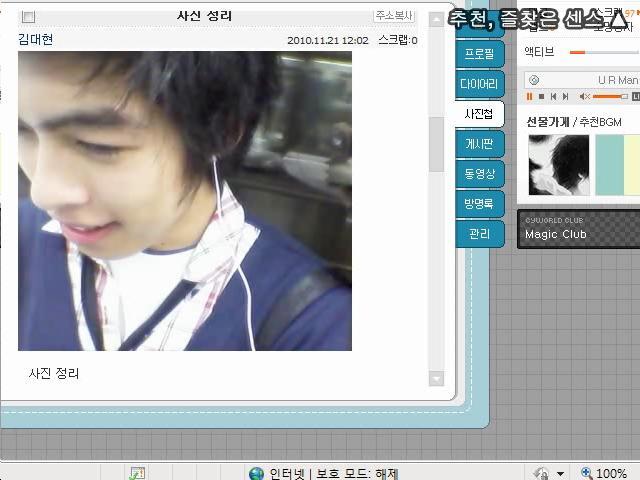Viewport: 640px width, 480px height.
Task: Open the 추천BGM link
Action: click(600, 122)
